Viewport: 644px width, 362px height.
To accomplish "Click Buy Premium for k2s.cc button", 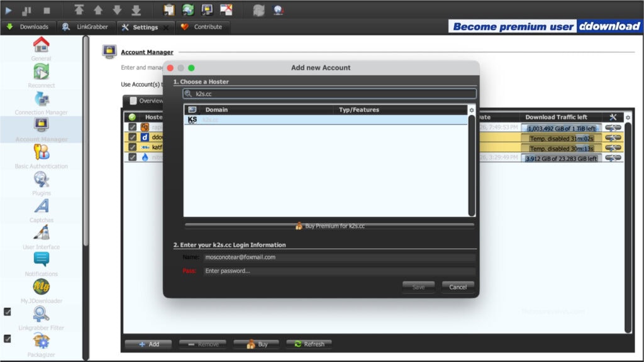I will pyautogui.click(x=330, y=226).
